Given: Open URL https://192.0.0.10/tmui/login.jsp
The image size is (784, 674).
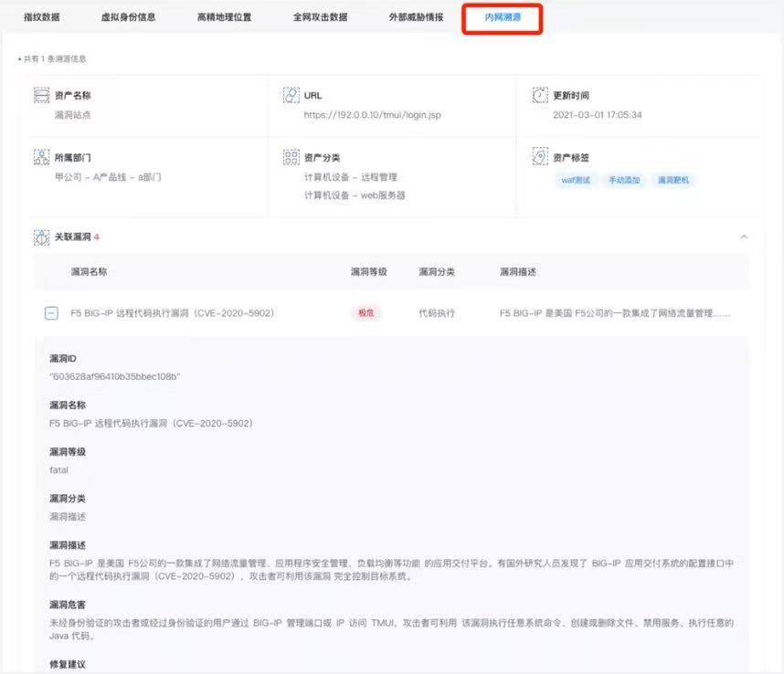Looking at the screenshot, I should click(373, 115).
